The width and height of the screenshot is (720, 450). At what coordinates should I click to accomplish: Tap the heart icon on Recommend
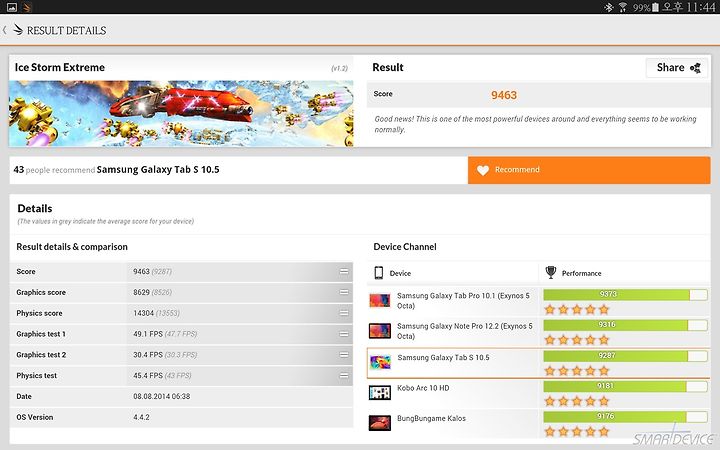tap(483, 170)
